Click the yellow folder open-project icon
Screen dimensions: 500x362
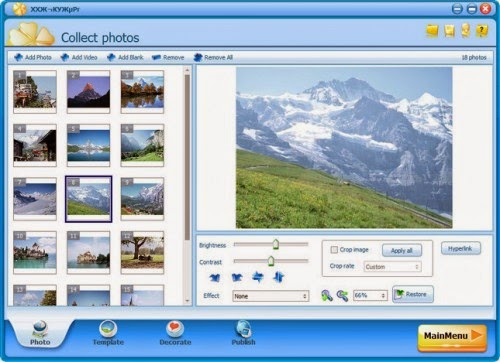tap(432, 31)
